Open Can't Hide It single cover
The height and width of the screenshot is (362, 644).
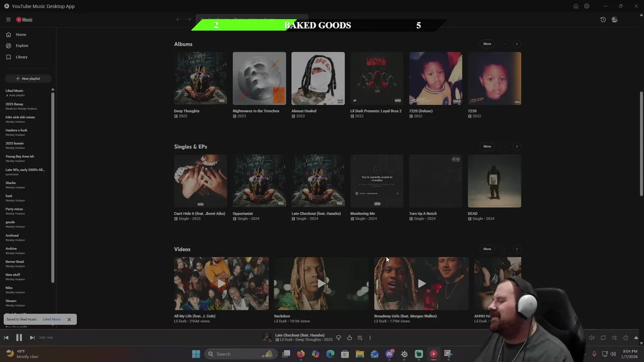[x=200, y=181]
